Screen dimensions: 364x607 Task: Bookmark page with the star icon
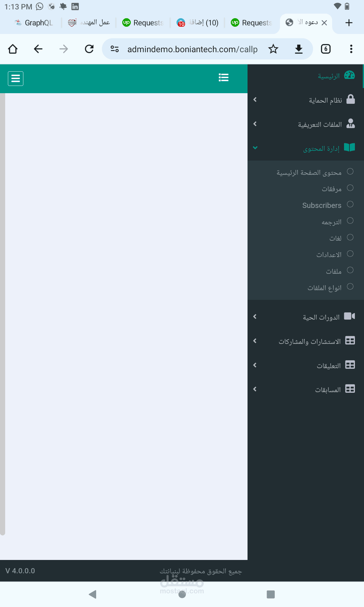point(273,49)
